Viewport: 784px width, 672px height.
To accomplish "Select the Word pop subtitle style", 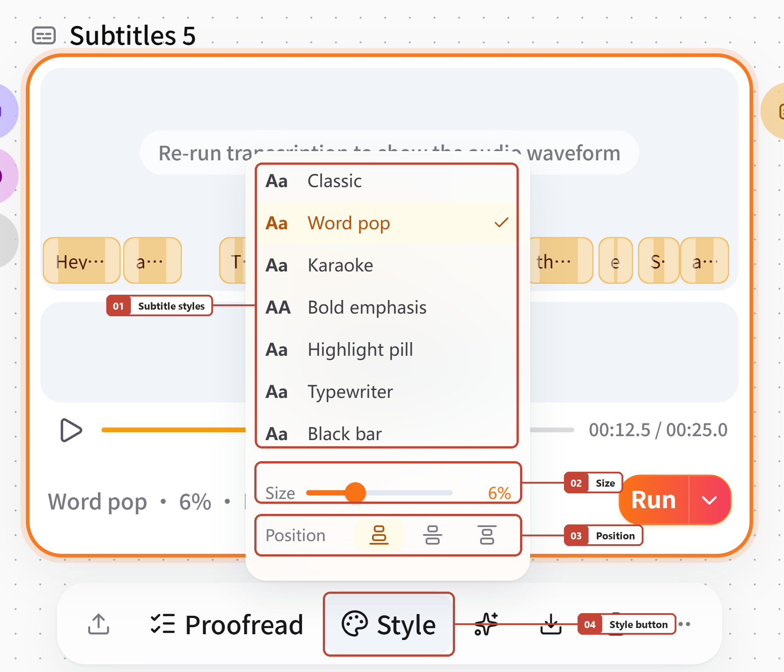I will pos(387,223).
